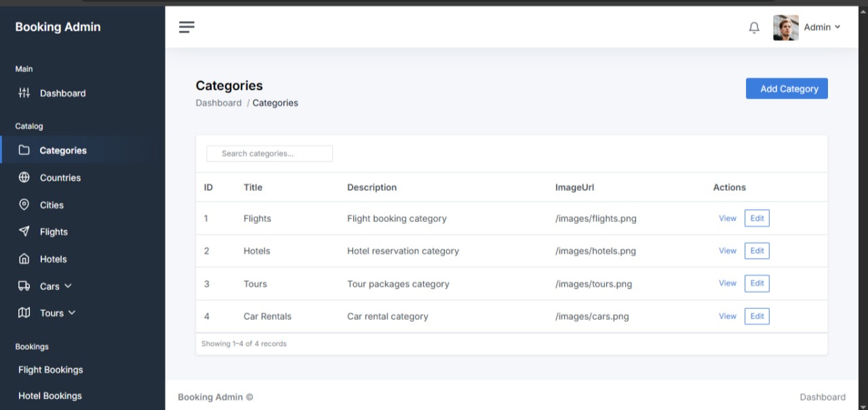Open Hotel Bookings from the sidebar
868x410 pixels.
(x=50, y=396)
